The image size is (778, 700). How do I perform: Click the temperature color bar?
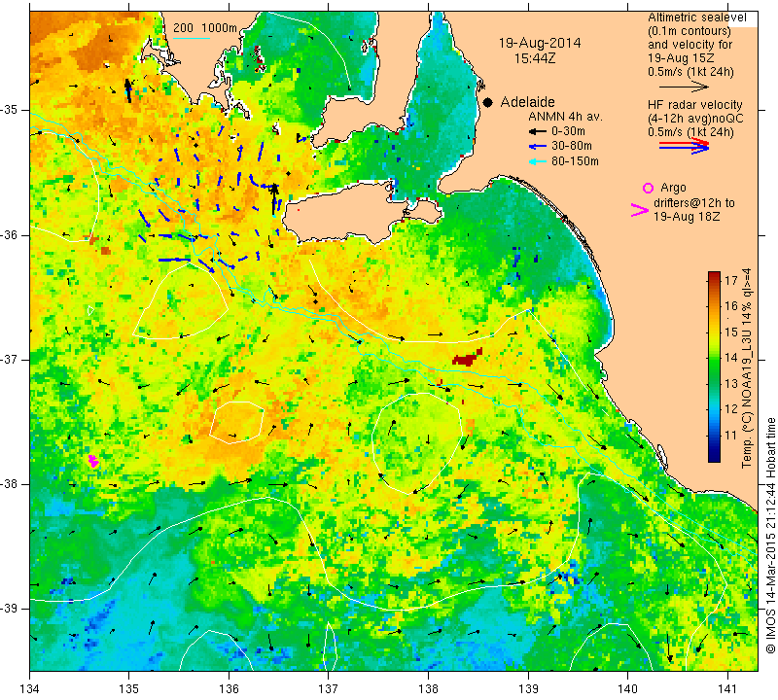[x=714, y=367]
